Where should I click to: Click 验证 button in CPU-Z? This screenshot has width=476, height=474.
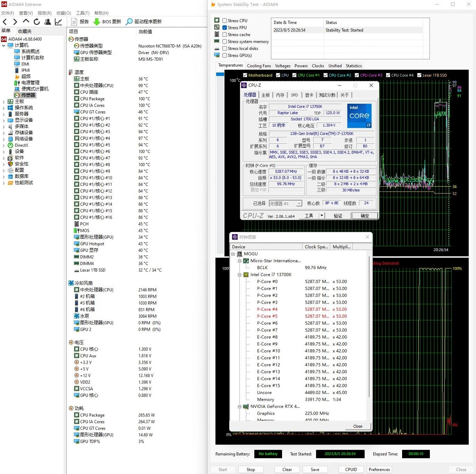(x=338, y=216)
